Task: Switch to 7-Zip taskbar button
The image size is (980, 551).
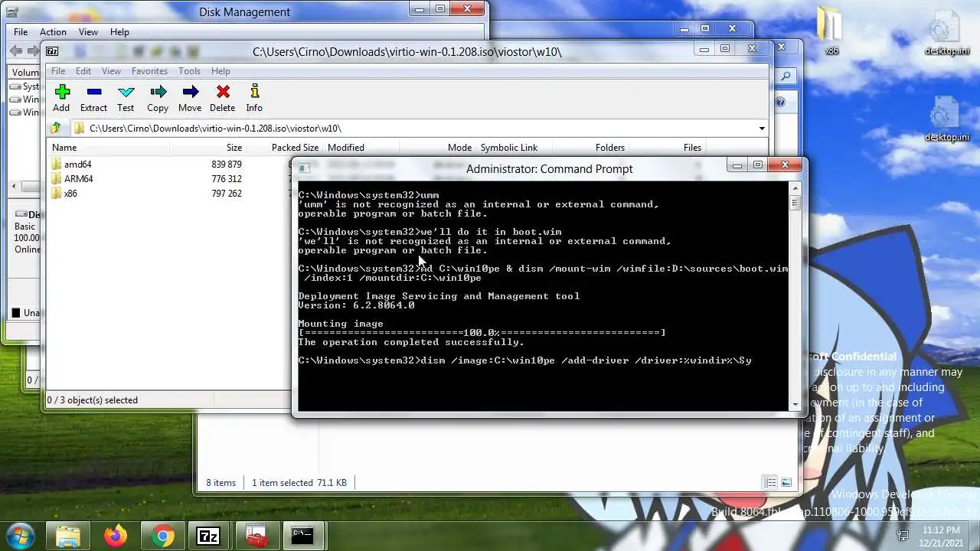Action: [x=209, y=536]
